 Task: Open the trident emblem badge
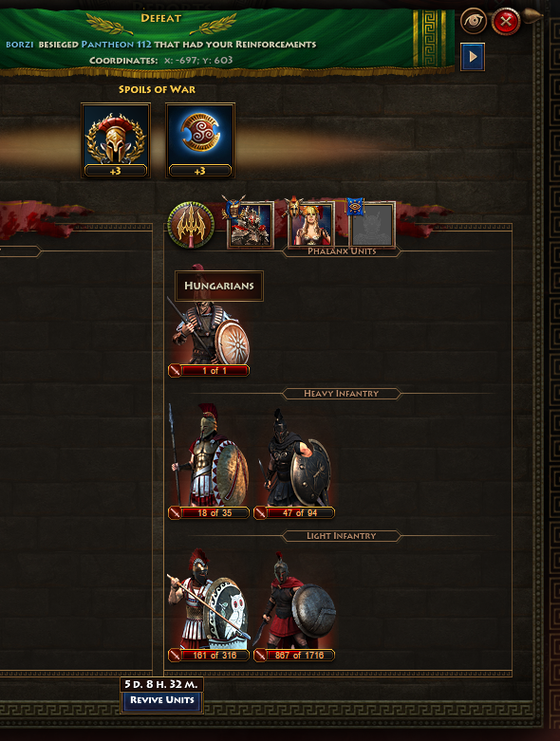tap(191, 225)
